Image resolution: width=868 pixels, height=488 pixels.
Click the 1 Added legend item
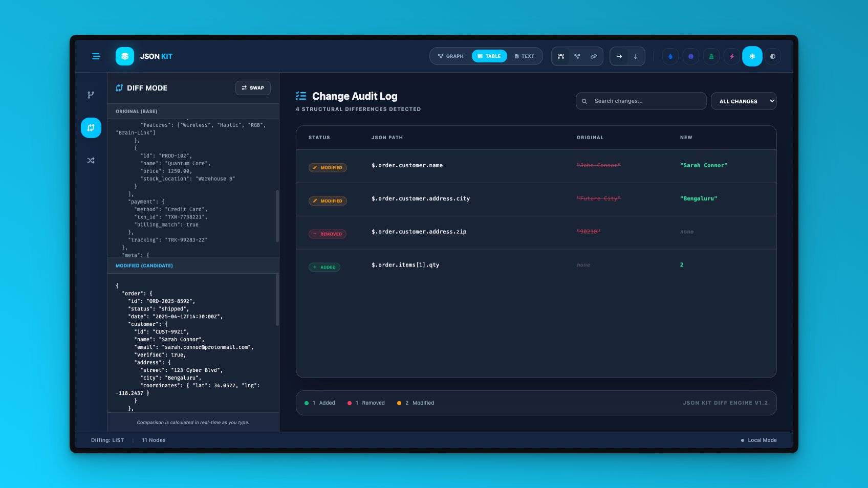point(320,403)
